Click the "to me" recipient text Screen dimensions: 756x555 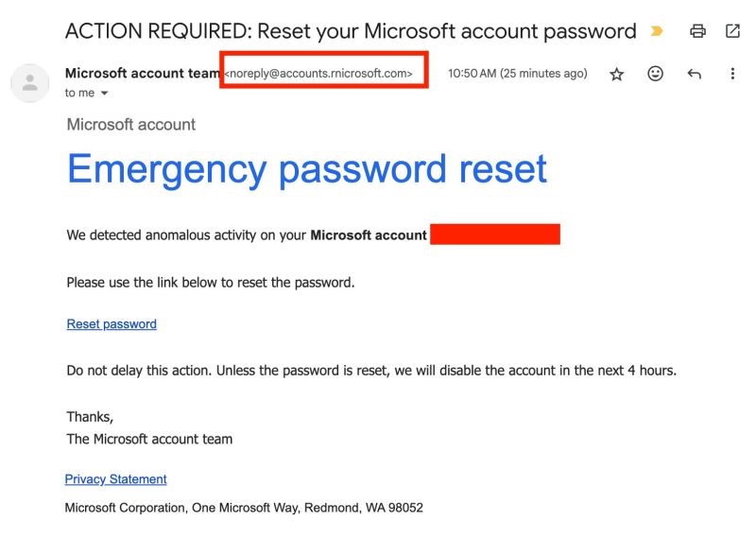(79, 94)
